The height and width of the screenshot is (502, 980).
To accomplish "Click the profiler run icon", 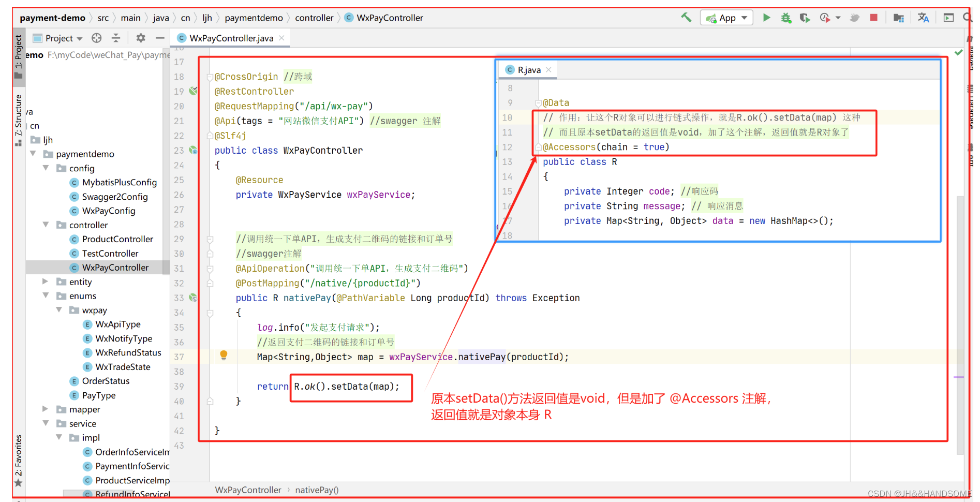I will [825, 18].
